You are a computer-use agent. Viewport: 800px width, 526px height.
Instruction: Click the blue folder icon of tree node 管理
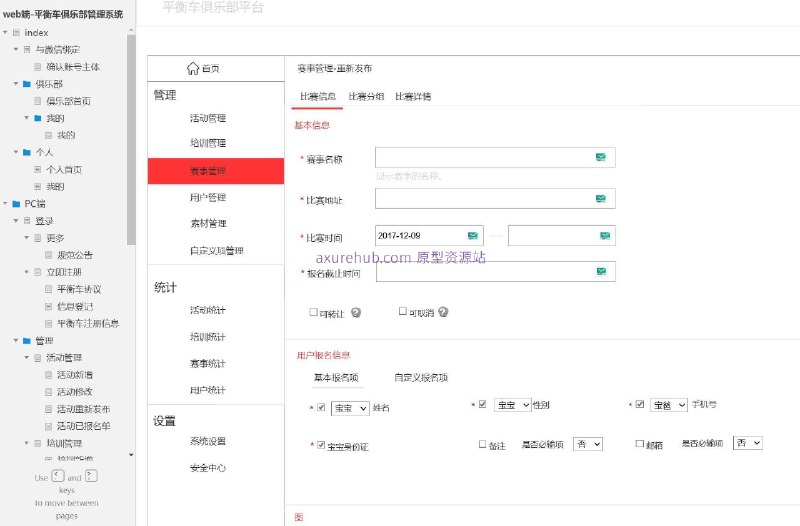(27, 340)
